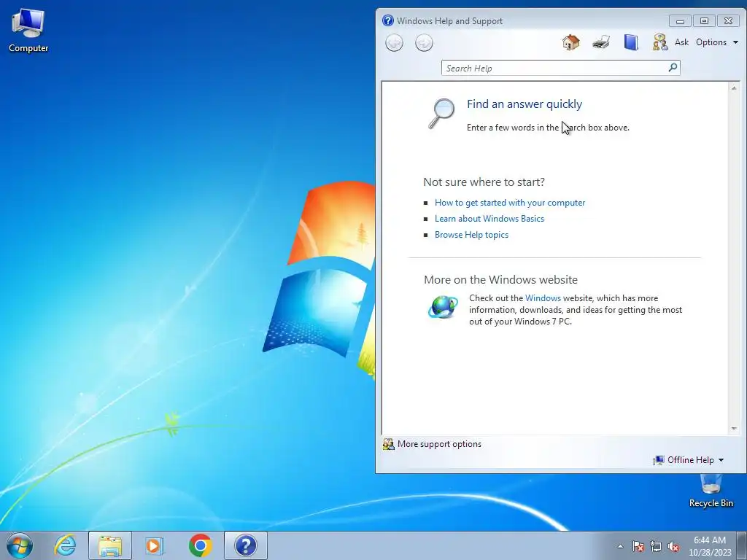
Task: Show hidden system tray icons
Action: point(620,546)
